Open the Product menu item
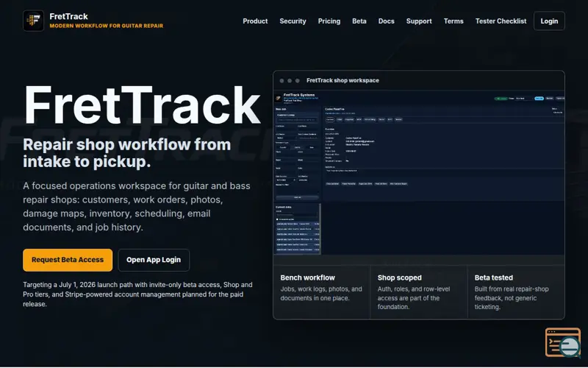The width and height of the screenshot is (588, 368). pyautogui.click(x=255, y=21)
